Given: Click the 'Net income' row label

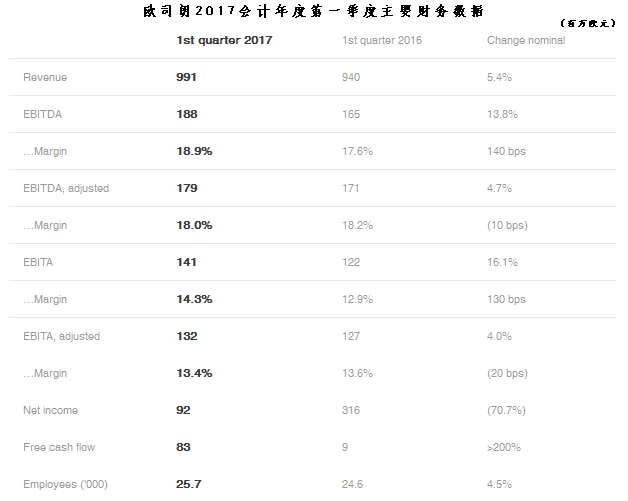Looking at the screenshot, I should tap(50, 410).
